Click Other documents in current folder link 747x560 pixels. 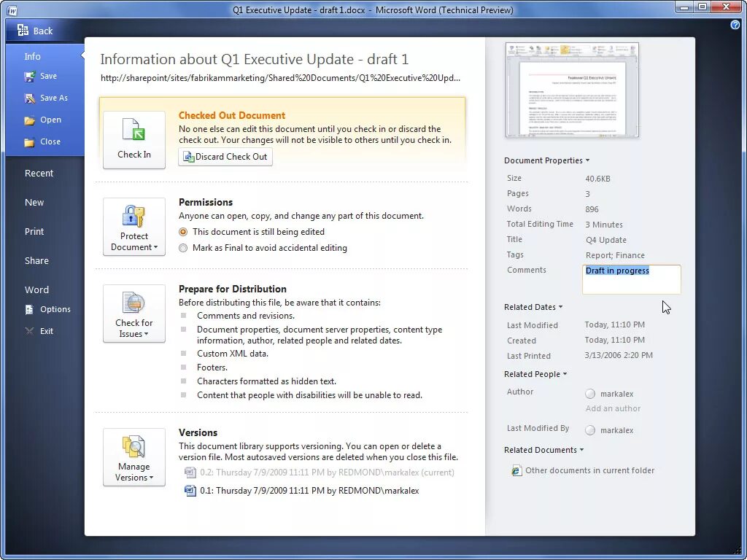pyautogui.click(x=589, y=470)
